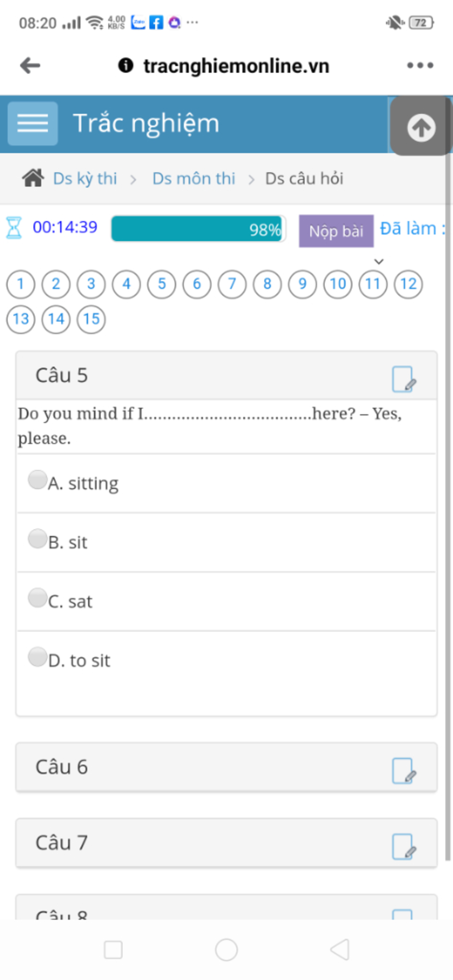The image size is (453, 980).
Task: Open the hamburger menu in Trắc nghiệm header
Action: click(x=33, y=123)
